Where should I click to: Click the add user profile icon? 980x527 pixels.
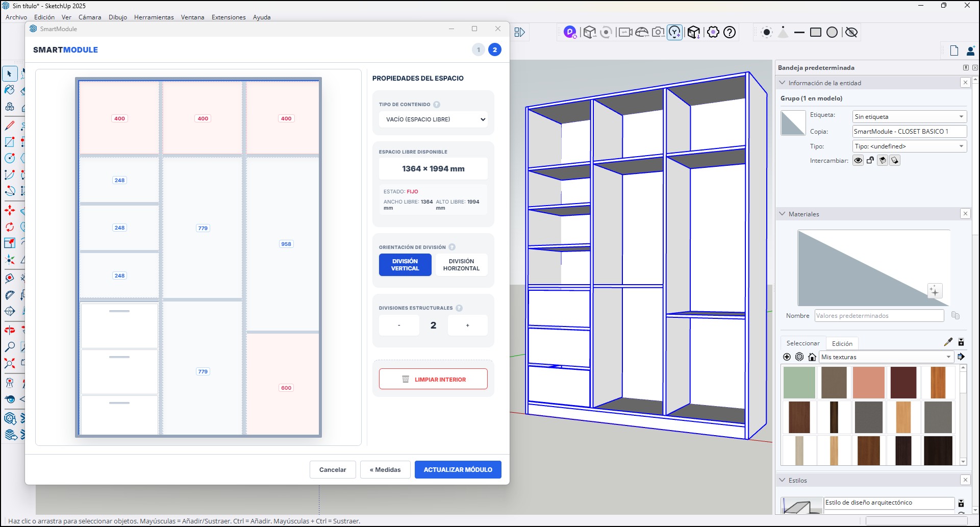tap(970, 50)
